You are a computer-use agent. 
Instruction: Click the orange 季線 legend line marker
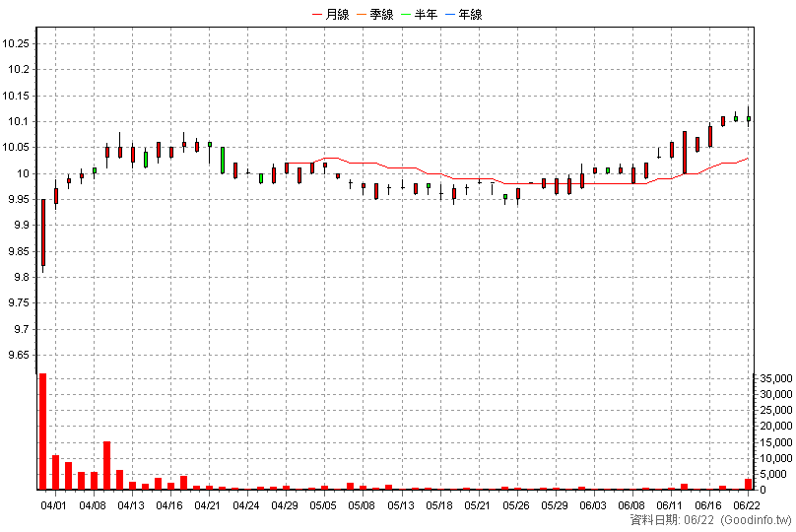point(362,15)
